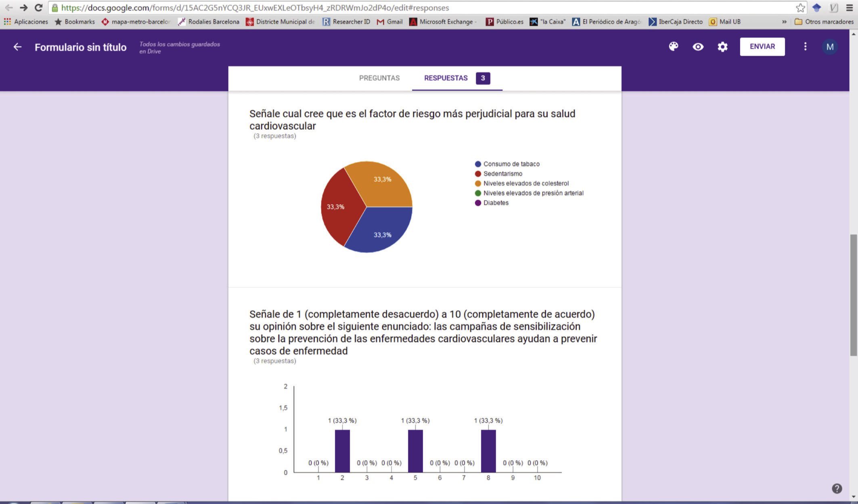
Task: Open the Otros marcadores bookmarks folder
Action: (823, 22)
